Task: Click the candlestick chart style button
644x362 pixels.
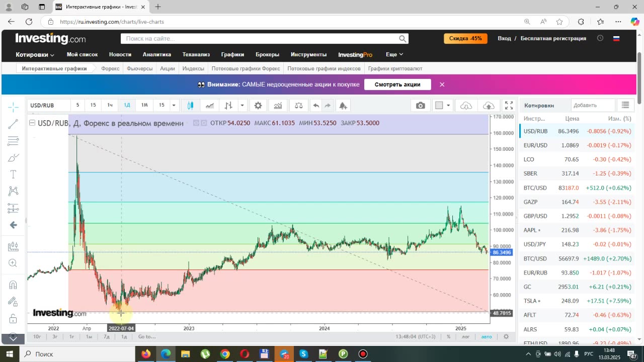Action: pyautogui.click(x=190, y=106)
